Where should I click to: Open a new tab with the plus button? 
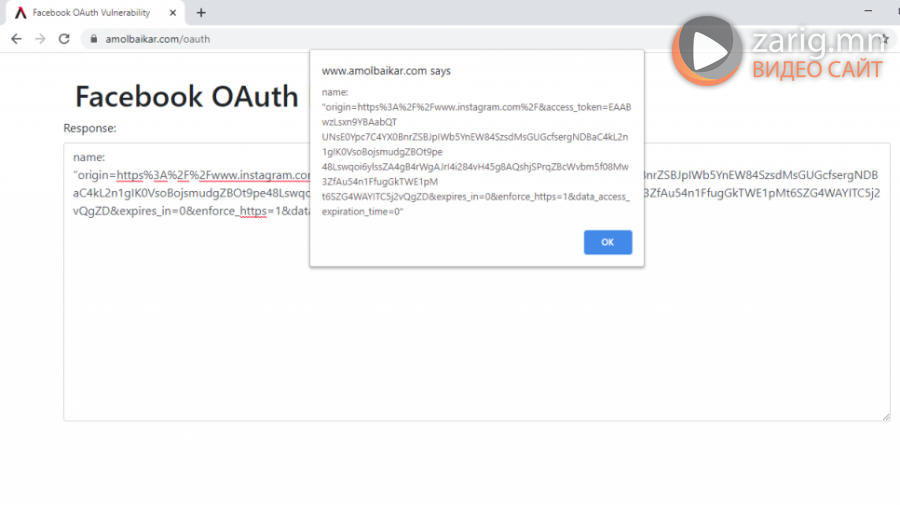201,13
